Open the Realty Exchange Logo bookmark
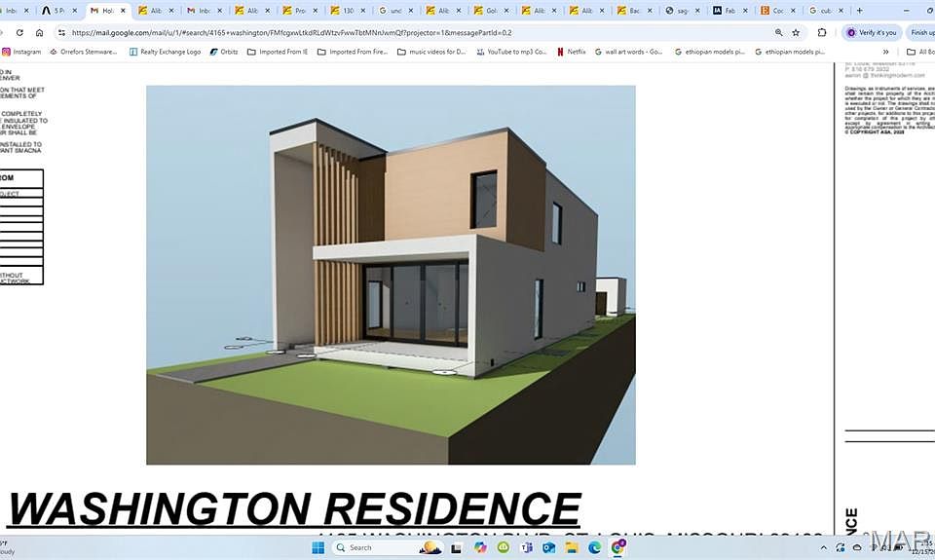 166,52
